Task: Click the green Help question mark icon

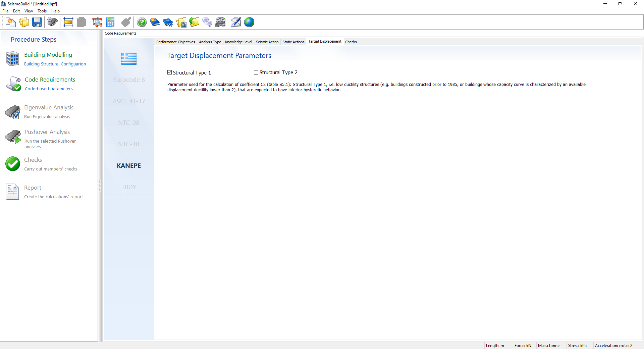Action: 142,22
